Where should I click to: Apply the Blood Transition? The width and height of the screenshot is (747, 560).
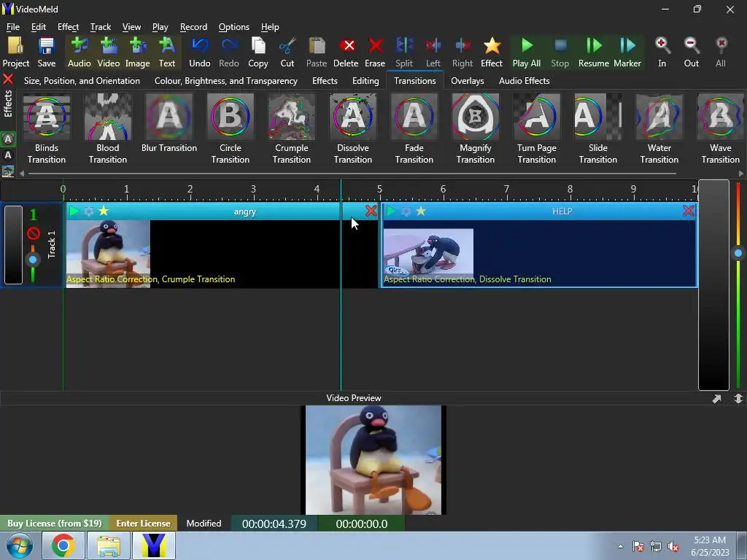[x=108, y=128]
